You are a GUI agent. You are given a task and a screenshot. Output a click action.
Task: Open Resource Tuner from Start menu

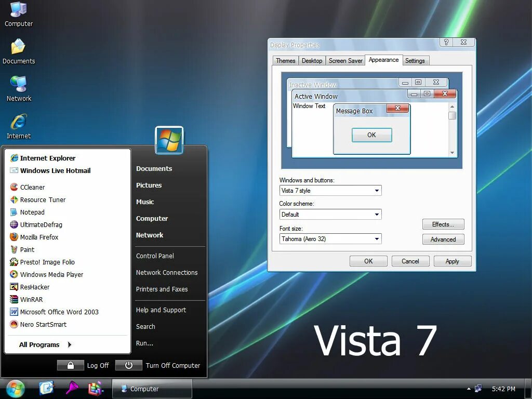point(37,200)
